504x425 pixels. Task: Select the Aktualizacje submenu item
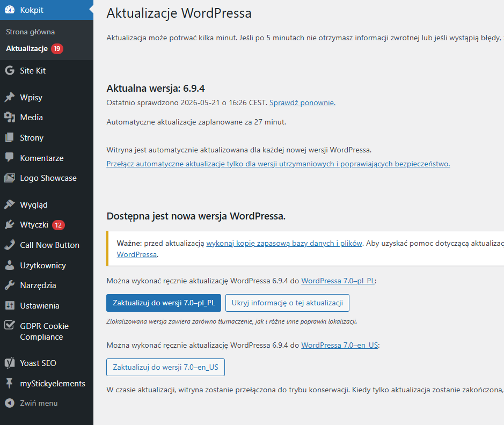pos(27,48)
